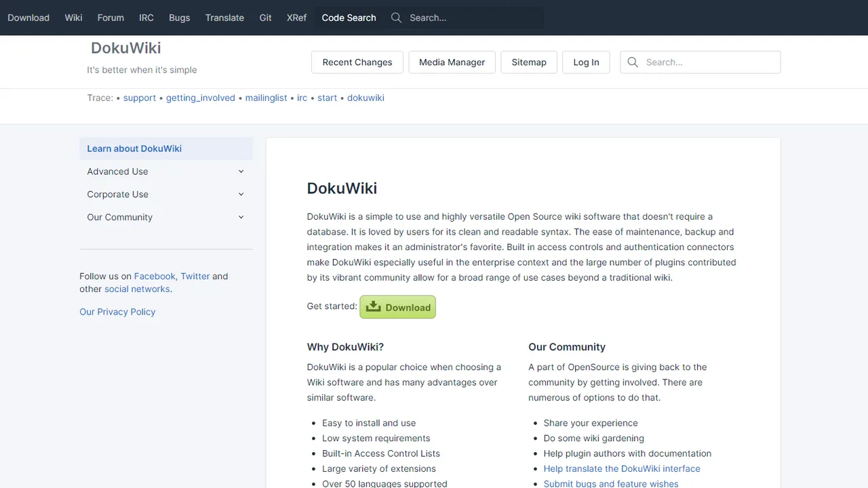Open the Facebook link in sidebar
868x488 pixels.
coord(155,276)
